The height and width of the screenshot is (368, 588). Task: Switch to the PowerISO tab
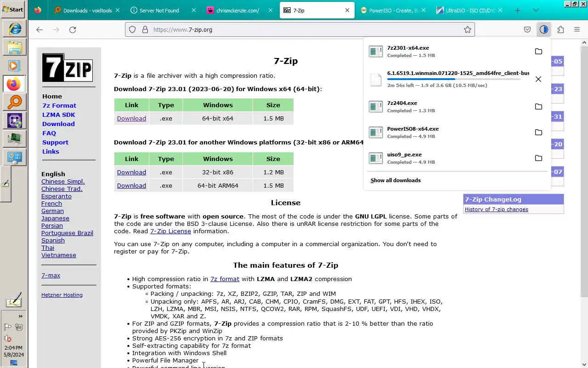pyautogui.click(x=393, y=10)
